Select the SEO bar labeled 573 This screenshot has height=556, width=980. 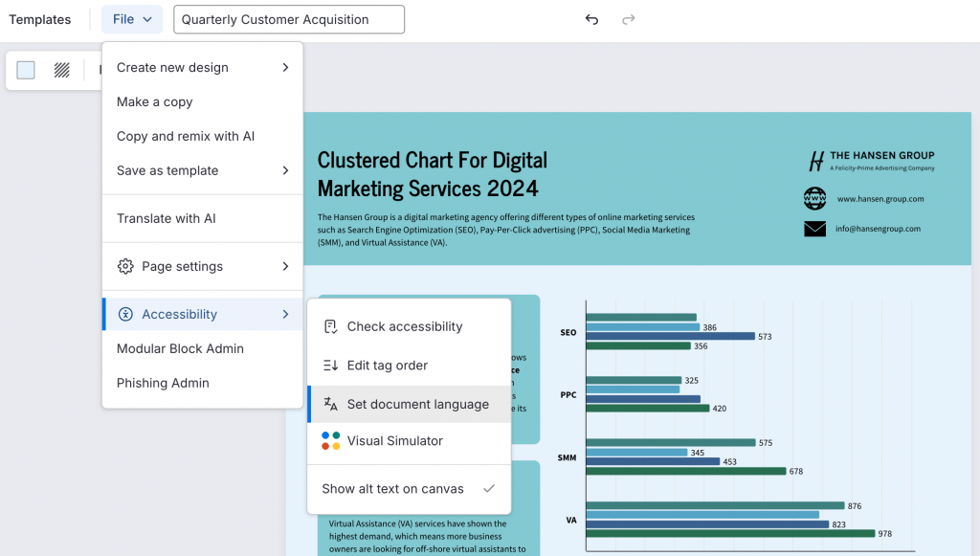[x=671, y=336]
